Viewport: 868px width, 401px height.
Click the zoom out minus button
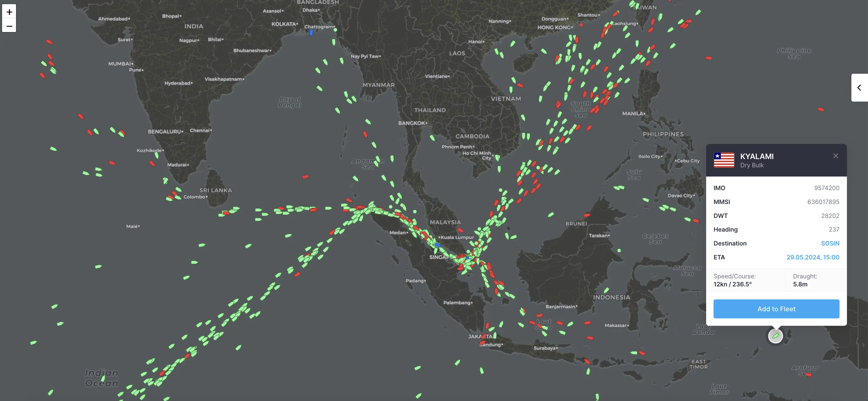tap(9, 26)
